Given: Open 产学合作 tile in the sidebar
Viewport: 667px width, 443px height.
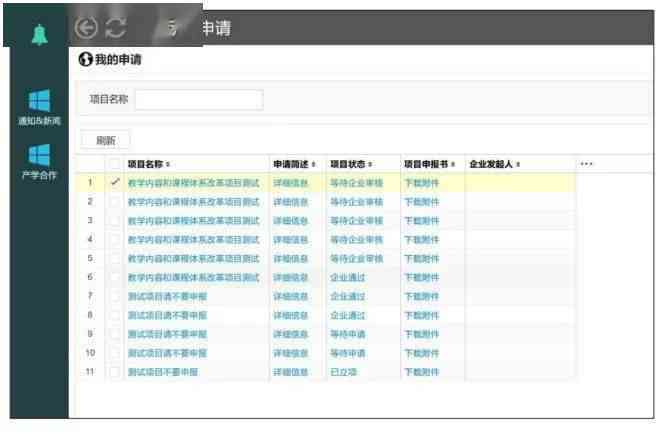Looking at the screenshot, I should pyautogui.click(x=39, y=162).
